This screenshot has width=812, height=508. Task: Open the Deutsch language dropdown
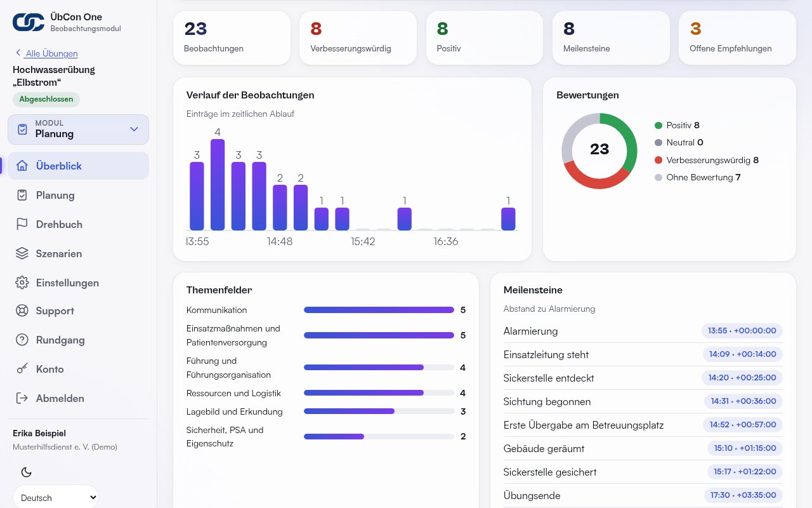click(56, 497)
